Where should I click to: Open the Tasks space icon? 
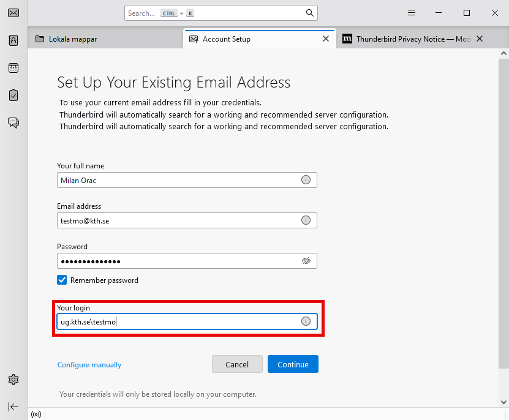click(13, 95)
